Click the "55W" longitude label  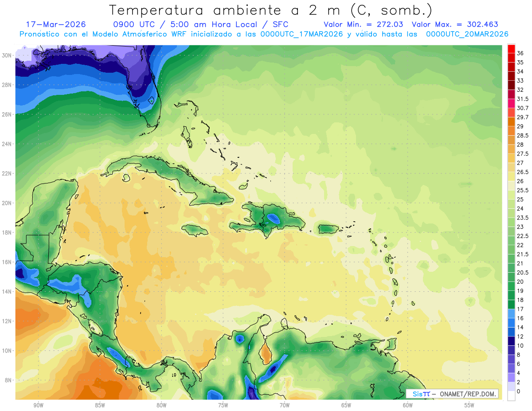[469, 405]
